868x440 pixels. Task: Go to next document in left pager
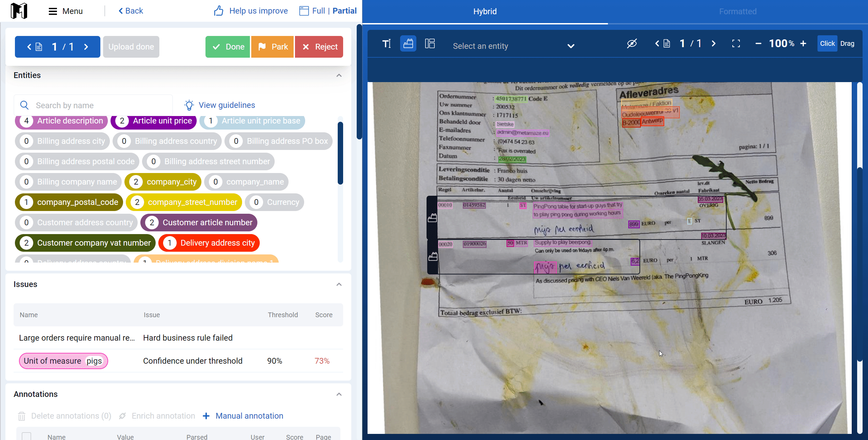(86, 47)
